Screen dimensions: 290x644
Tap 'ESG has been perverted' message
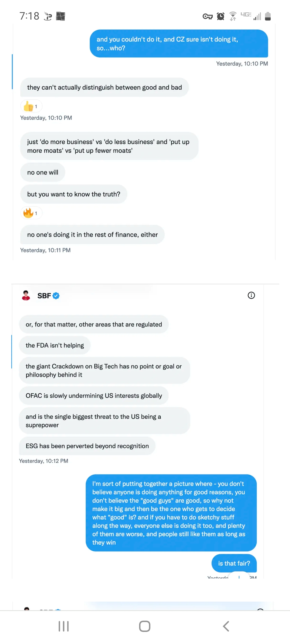87,446
